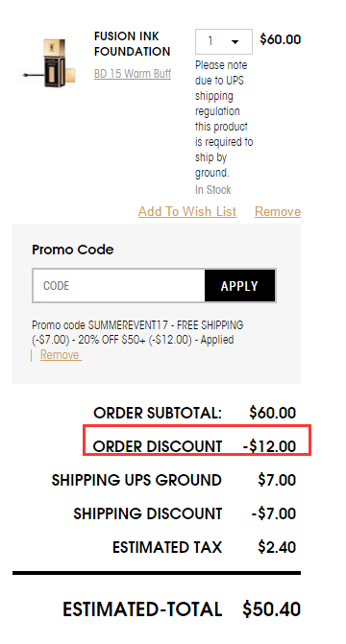Add the foundation to Wish List
The image size is (346, 644).
[x=187, y=211]
